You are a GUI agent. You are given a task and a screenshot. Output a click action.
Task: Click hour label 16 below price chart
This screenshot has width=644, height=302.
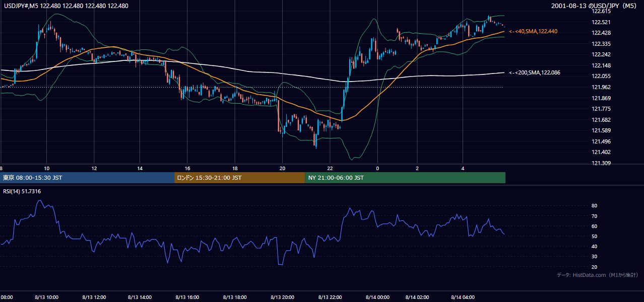[187, 168]
